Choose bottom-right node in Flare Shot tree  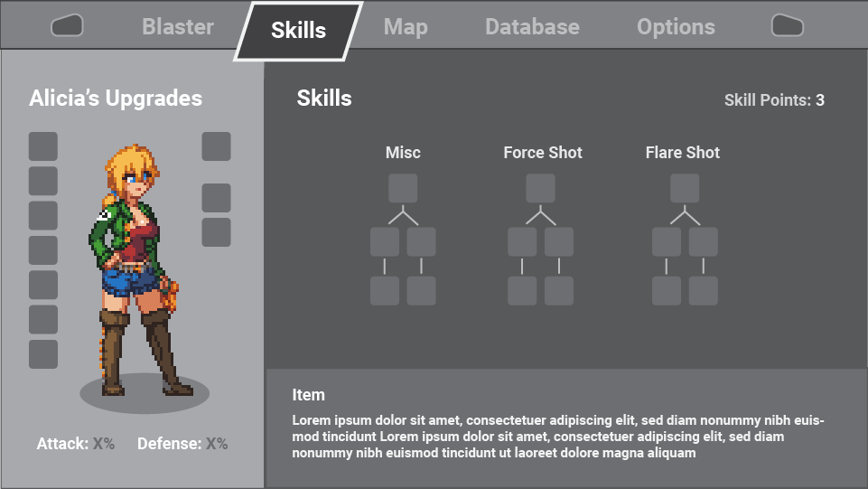[704, 291]
